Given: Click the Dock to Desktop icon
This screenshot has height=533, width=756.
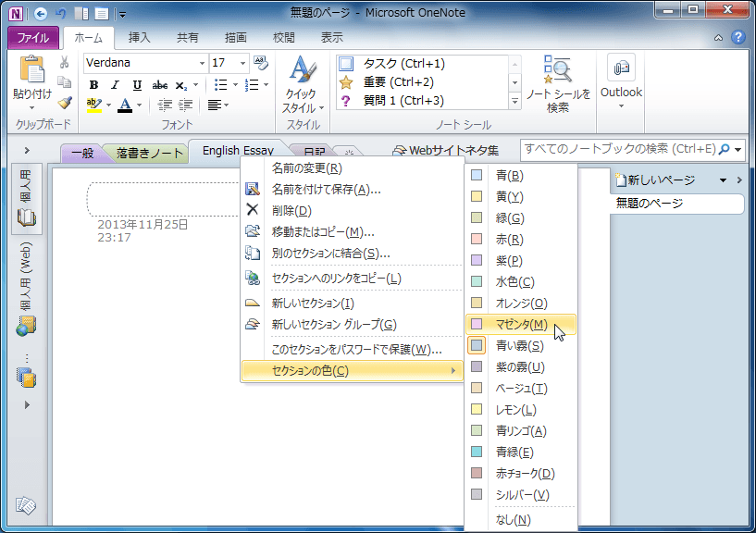Looking at the screenshot, I should click(81, 14).
